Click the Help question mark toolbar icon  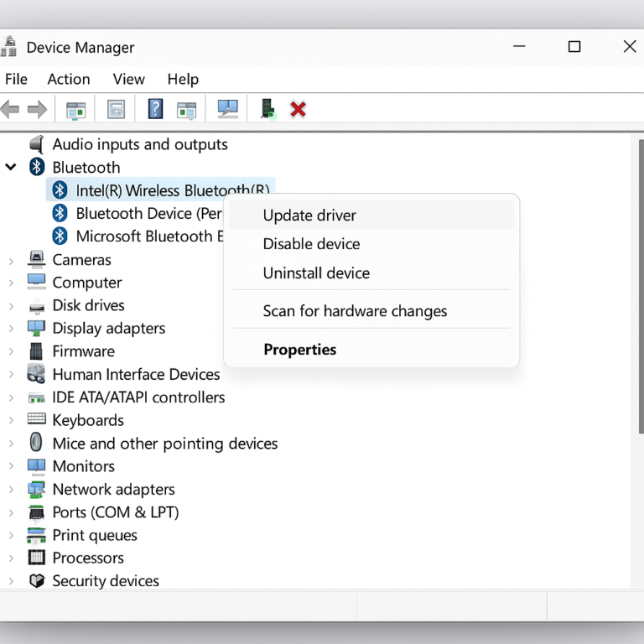coord(155,109)
